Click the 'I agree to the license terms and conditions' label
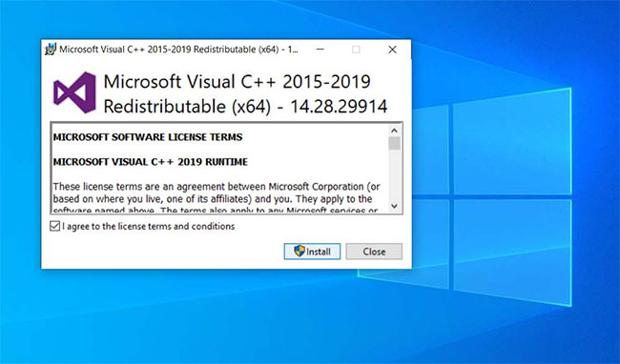This screenshot has width=620, height=364. (x=149, y=226)
